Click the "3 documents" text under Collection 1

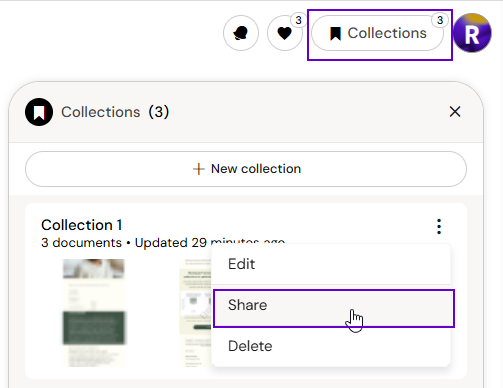(x=81, y=243)
